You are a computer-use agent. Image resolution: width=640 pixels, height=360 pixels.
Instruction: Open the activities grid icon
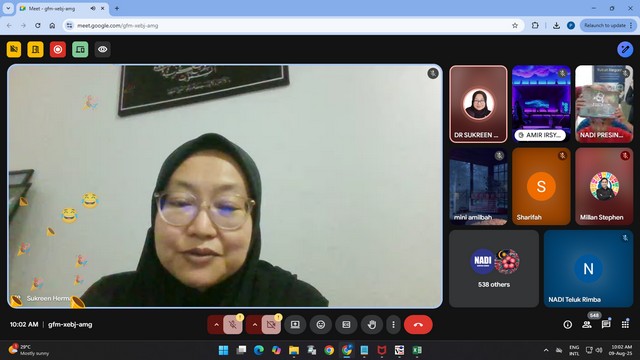click(x=625, y=324)
